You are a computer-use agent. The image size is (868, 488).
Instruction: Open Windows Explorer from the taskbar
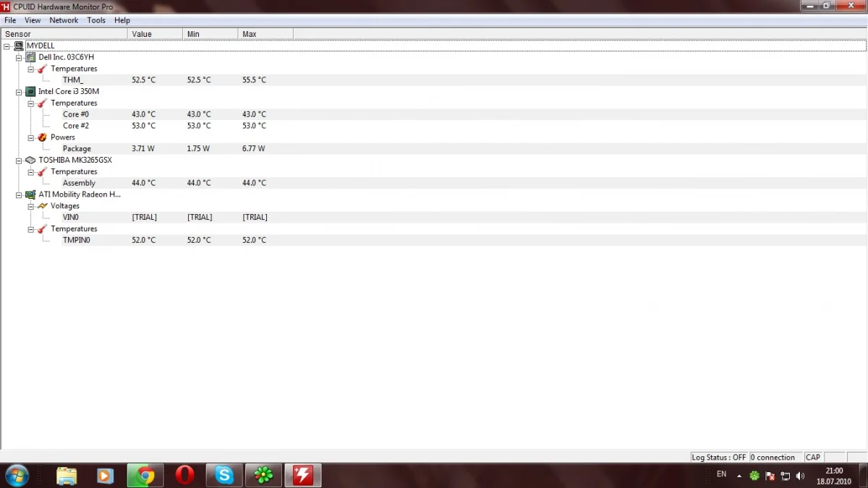tap(67, 475)
